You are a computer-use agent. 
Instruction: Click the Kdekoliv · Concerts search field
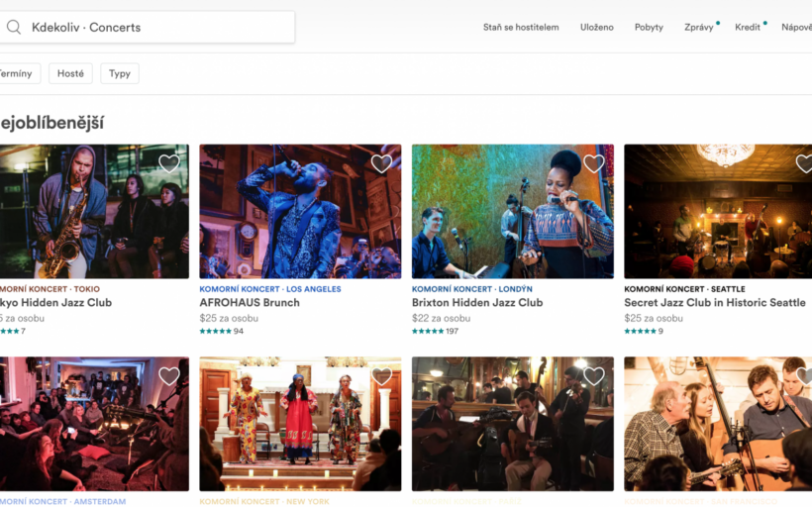[158, 28]
